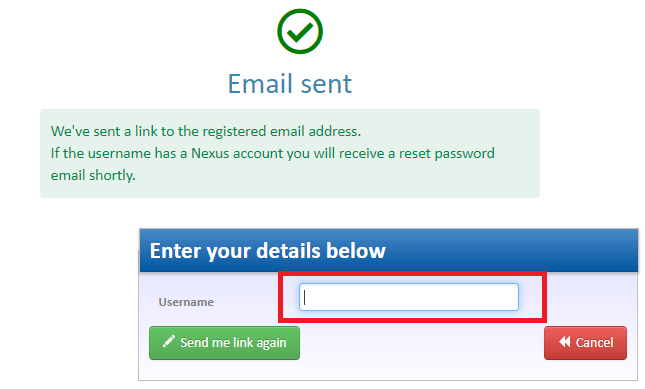The height and width of the screenshot is (389, 645).
Task: Click the rewind arrows icon on Cancel
Action: 565,341
